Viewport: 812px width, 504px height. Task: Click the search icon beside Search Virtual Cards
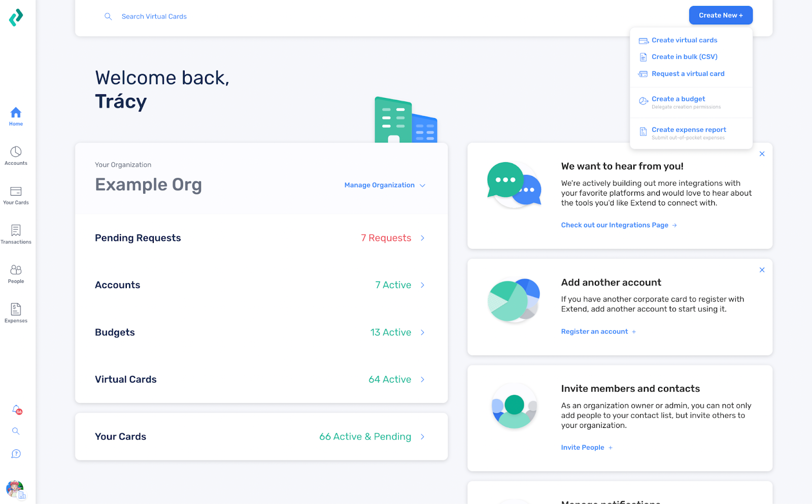tap(108, 16)
